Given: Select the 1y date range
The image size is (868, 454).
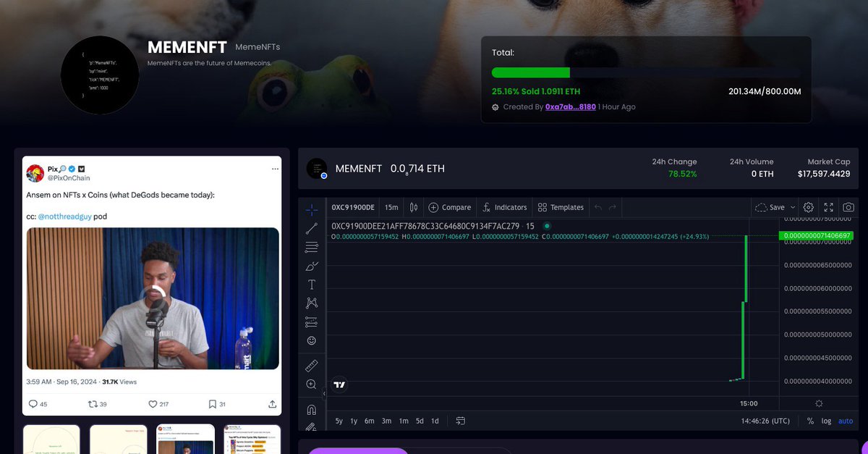Looking at the screenshot, I should 354,421.
